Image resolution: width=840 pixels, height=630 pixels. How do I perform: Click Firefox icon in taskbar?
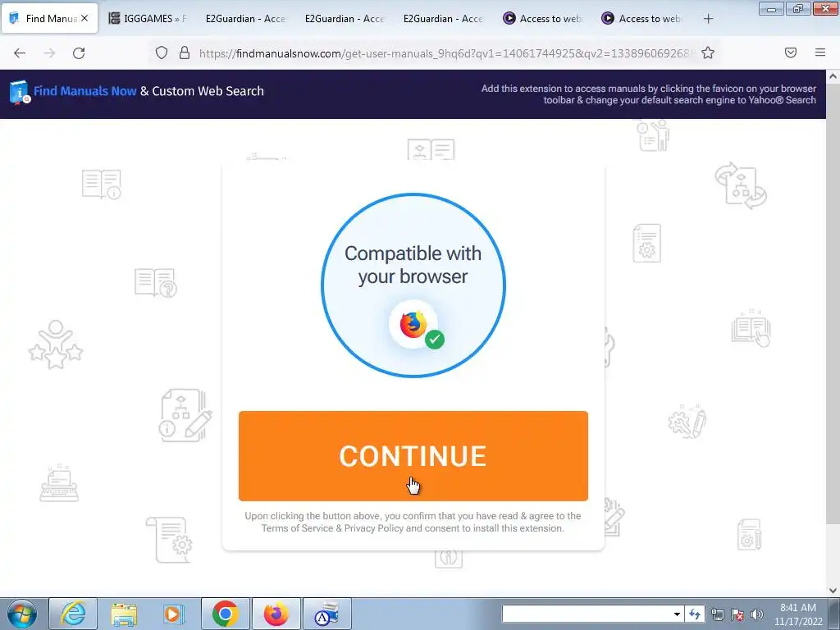(x=276, y=614)
